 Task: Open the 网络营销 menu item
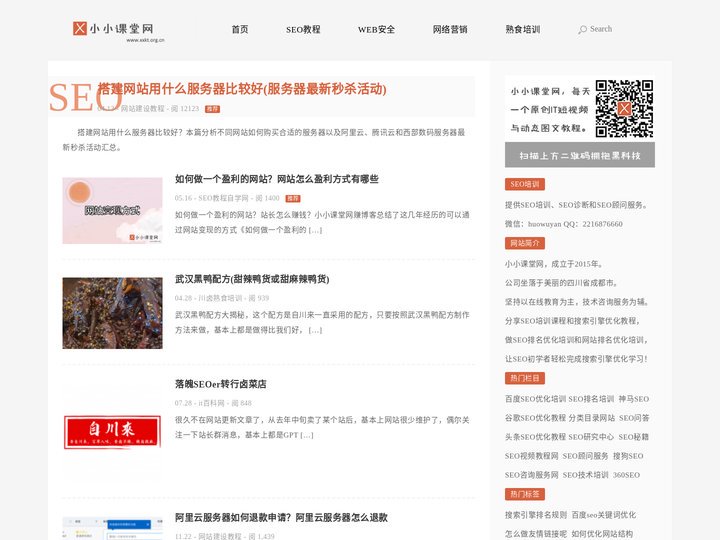tap(450, 29)
